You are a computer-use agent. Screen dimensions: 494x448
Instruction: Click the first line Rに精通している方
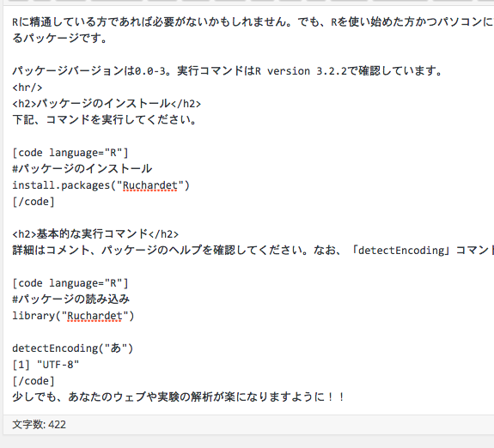click(253, 22)
